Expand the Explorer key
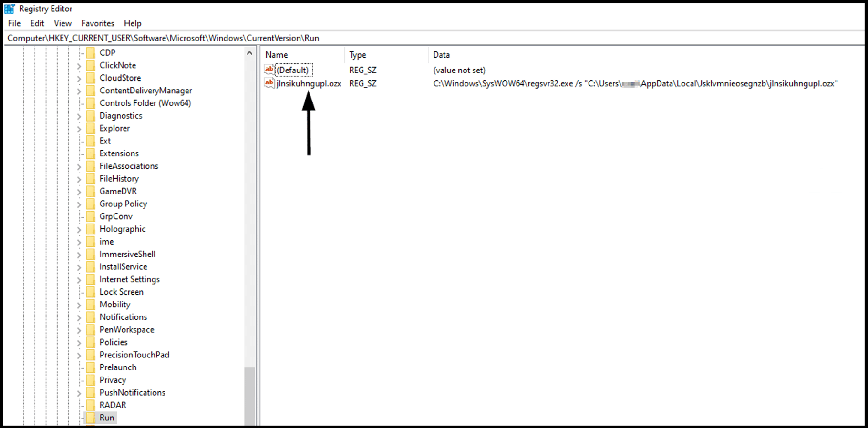 [x=79, y=129]
